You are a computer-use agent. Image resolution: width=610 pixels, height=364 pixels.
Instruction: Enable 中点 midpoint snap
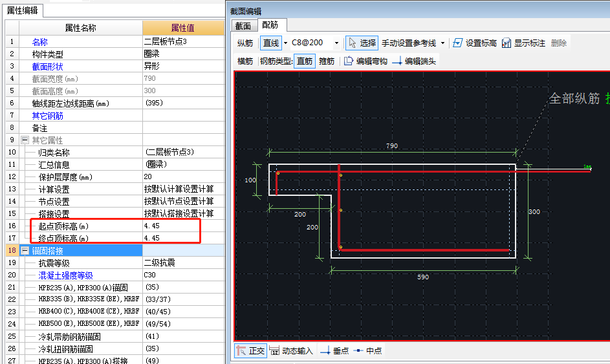click(x=367, y=351)
